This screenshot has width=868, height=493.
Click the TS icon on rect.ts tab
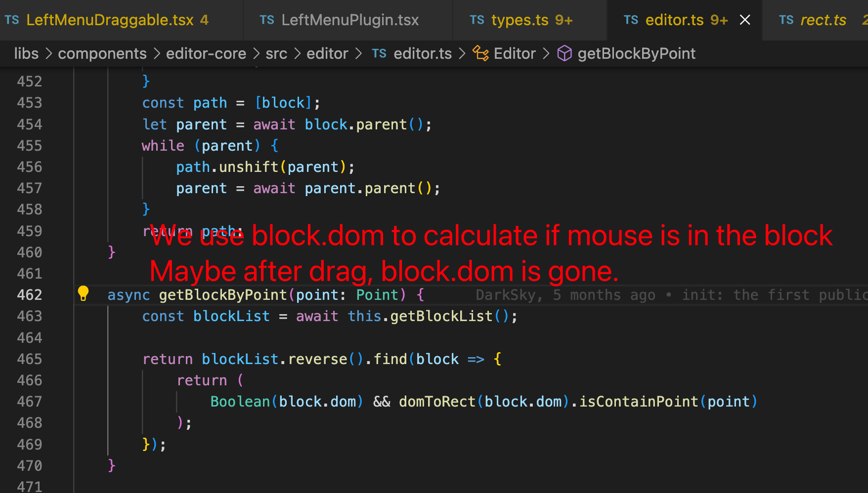click(786, 20)
